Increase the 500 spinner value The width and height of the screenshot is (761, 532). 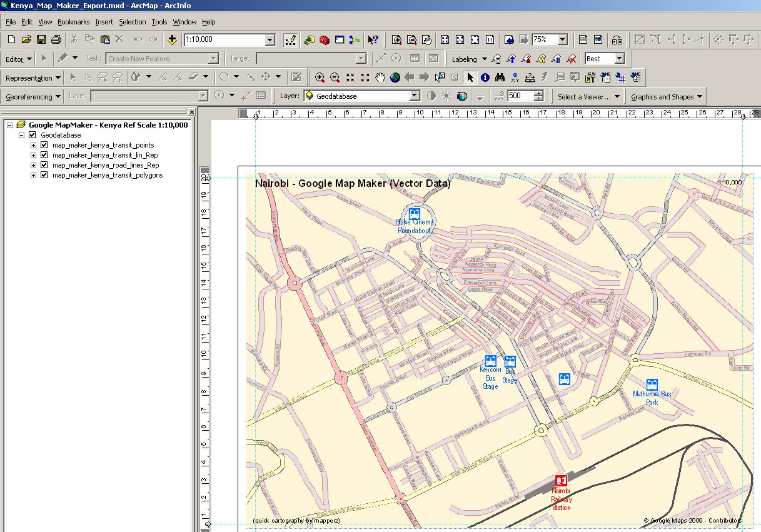click(x=538, y=93)
